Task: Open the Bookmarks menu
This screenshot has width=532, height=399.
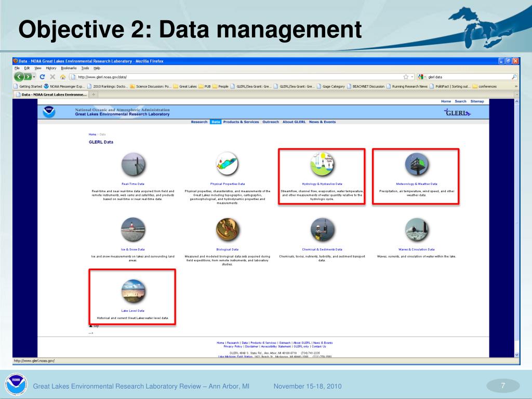Action: (69, 68)
